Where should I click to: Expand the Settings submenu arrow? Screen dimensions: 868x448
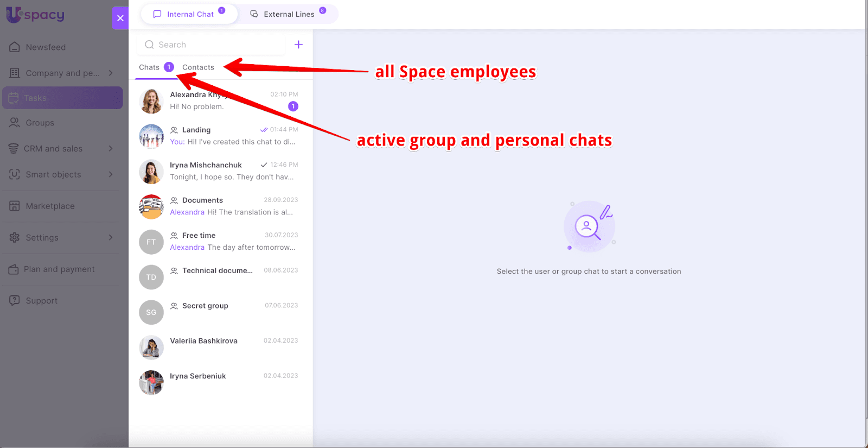point(111,237)
